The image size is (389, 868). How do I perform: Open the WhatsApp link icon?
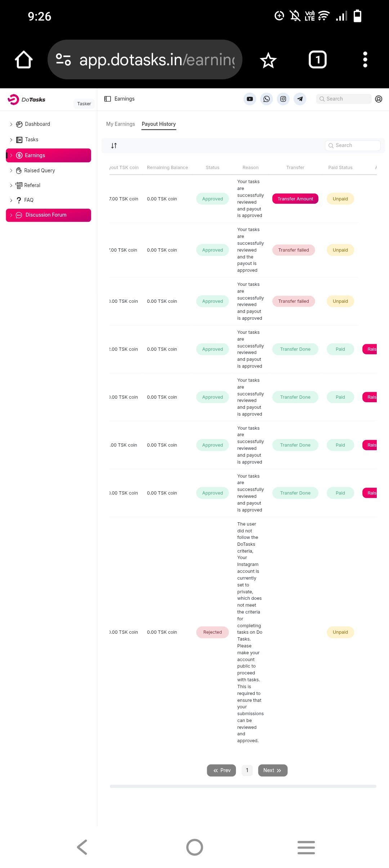[267, 99]
